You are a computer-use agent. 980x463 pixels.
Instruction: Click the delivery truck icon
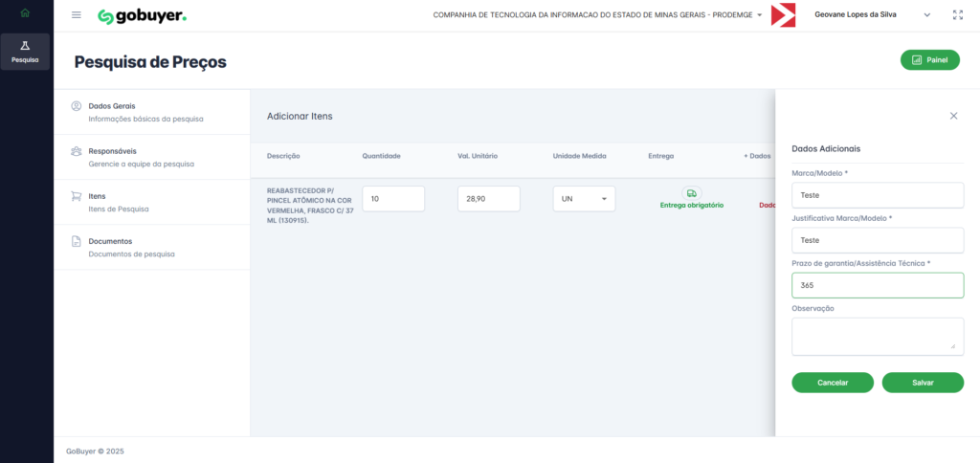click(691, 193)
